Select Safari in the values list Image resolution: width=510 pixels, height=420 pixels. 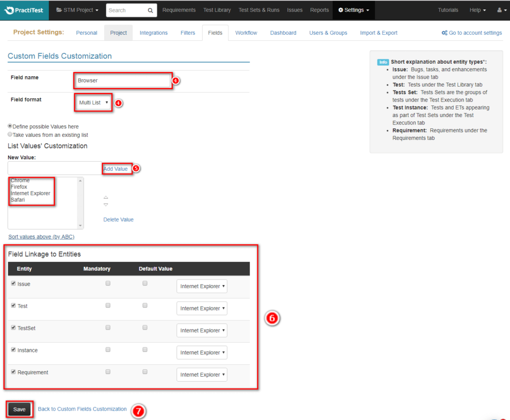17,200
